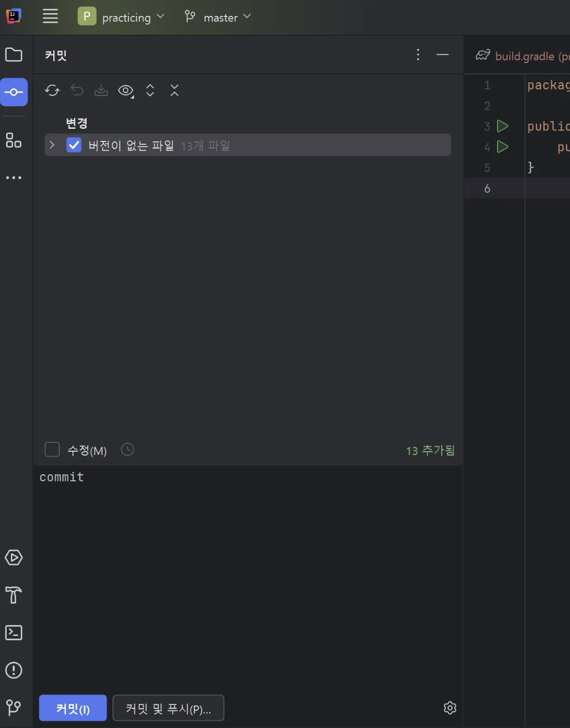Image resolution: width=570 pixels, height=728 pixels.
Task: Click the 커밋(I) commit button
Action: pyautogui.click(x=73, y=708)
